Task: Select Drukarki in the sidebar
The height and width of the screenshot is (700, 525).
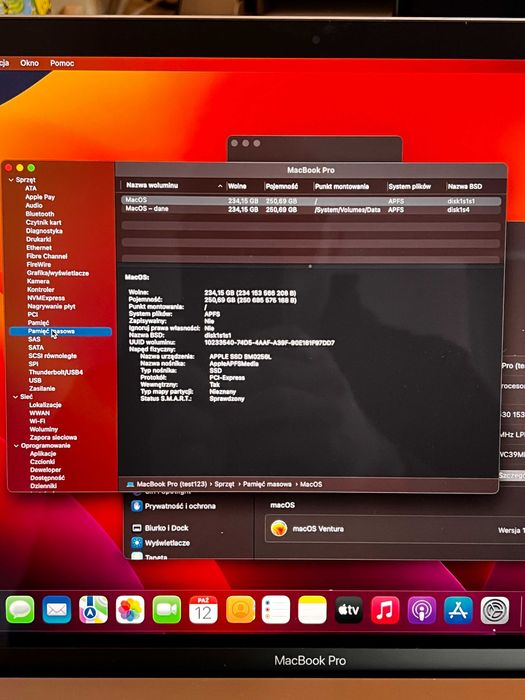Action: tap(39, 239)
